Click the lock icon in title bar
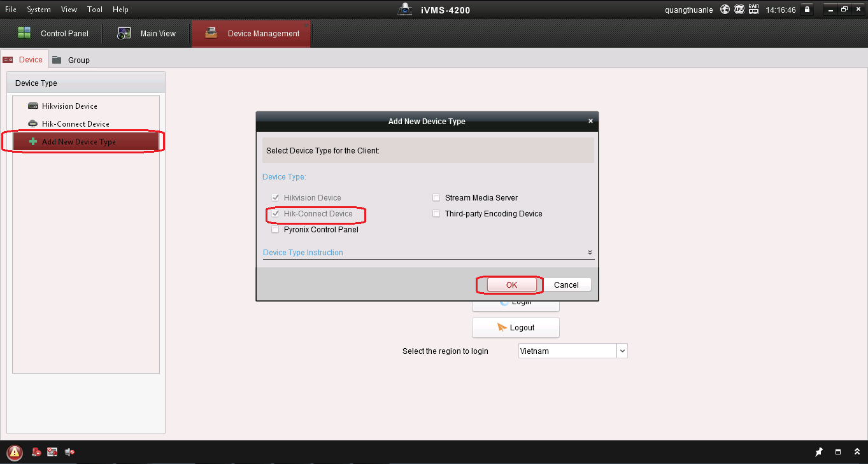 [x=807, y=10]
